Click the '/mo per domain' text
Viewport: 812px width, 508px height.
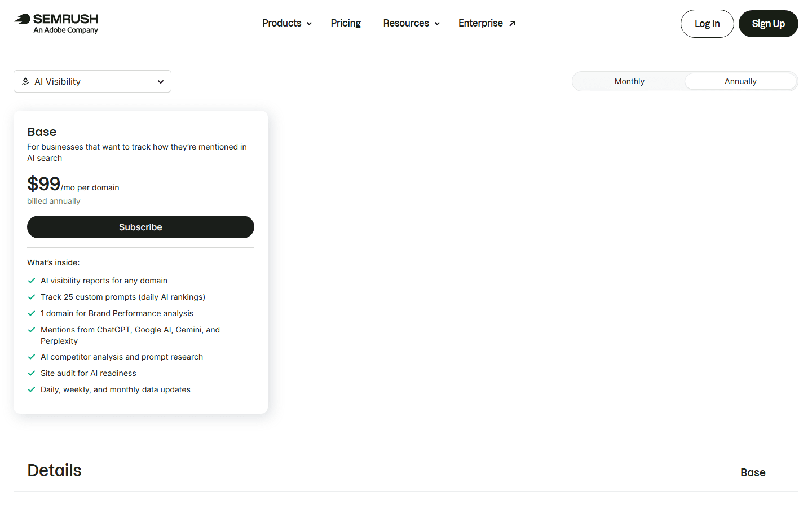(90, 187)
